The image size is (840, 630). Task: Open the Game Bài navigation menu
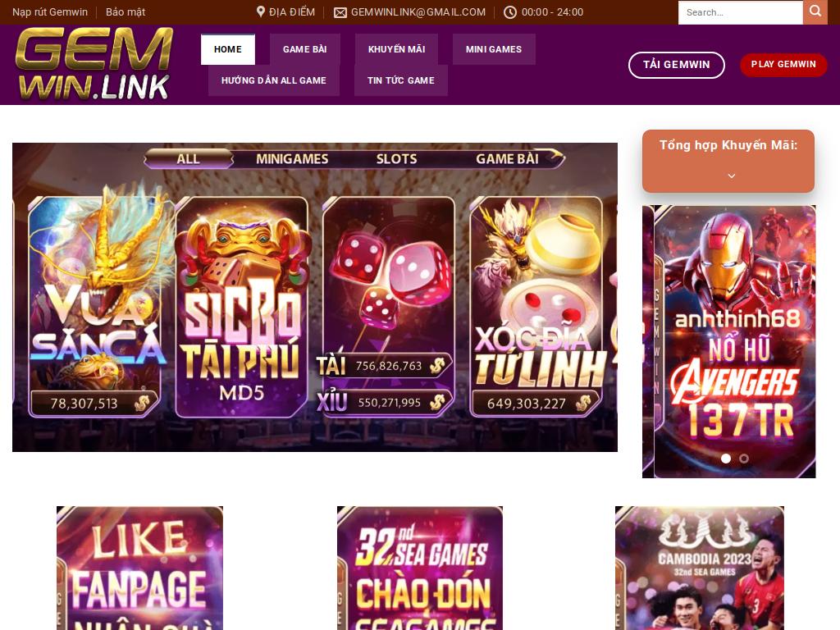point(305,49)
